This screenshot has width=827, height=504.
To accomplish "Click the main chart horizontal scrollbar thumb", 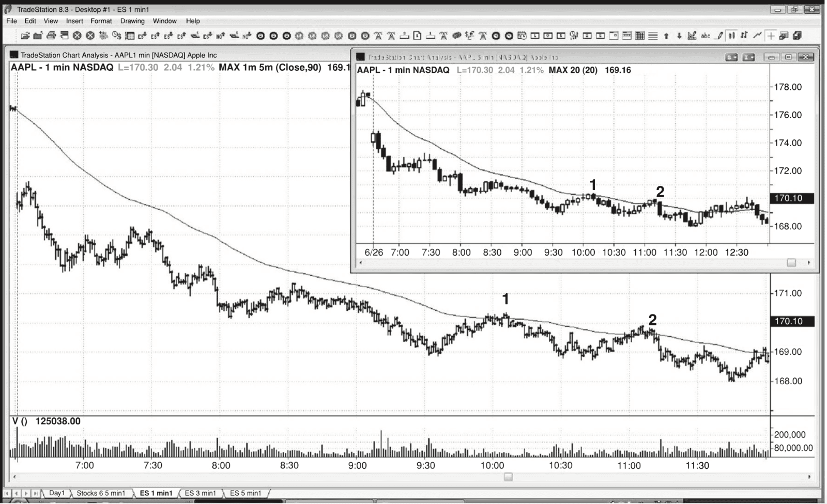I will pyautogui.click(x=508, y=477).
